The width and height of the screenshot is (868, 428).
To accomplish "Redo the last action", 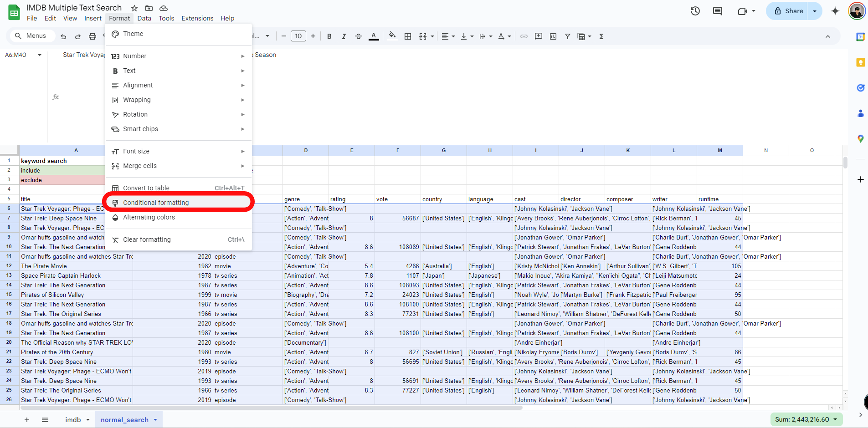I will (78, 36).
